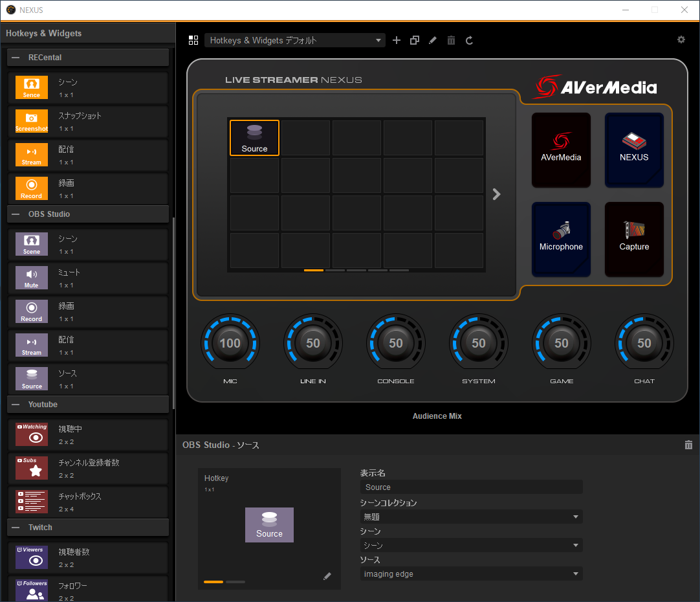Screen dimensions: 700x602
Task: Delete the OBS Studio source hotkey with trash icon
Action: 688,445
